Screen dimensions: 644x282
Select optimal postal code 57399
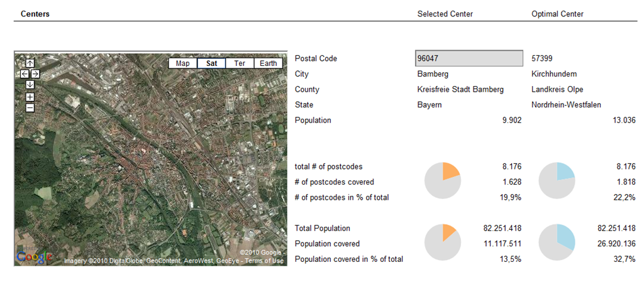541,58
